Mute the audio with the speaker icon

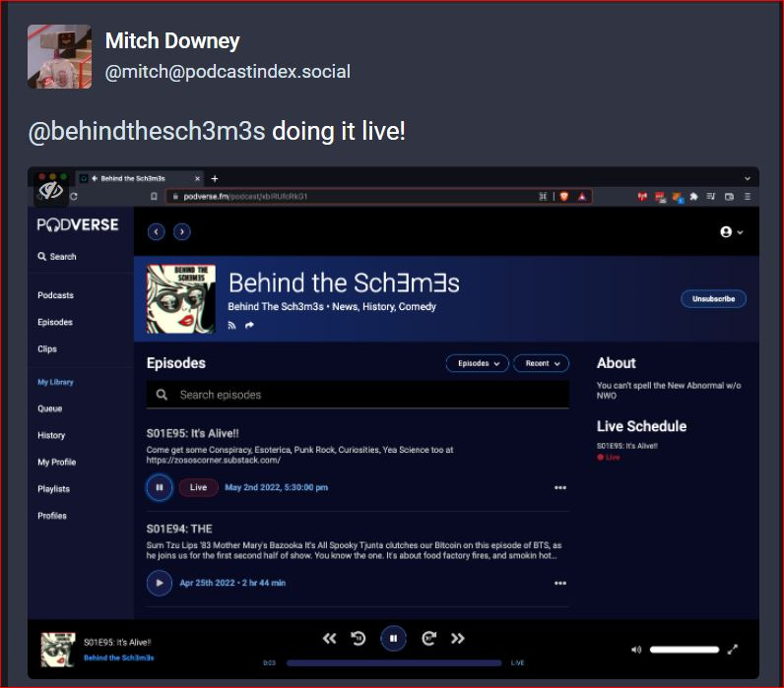636,650
